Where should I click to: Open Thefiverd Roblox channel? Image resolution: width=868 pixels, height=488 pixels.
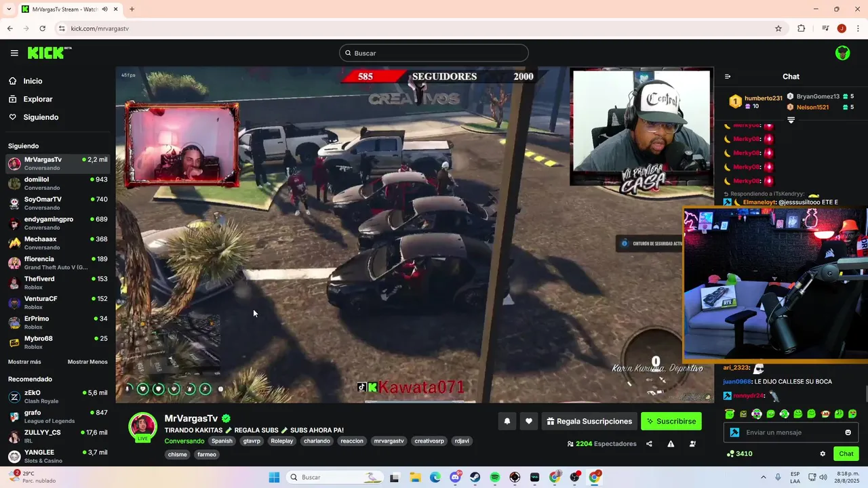(58, 283)
